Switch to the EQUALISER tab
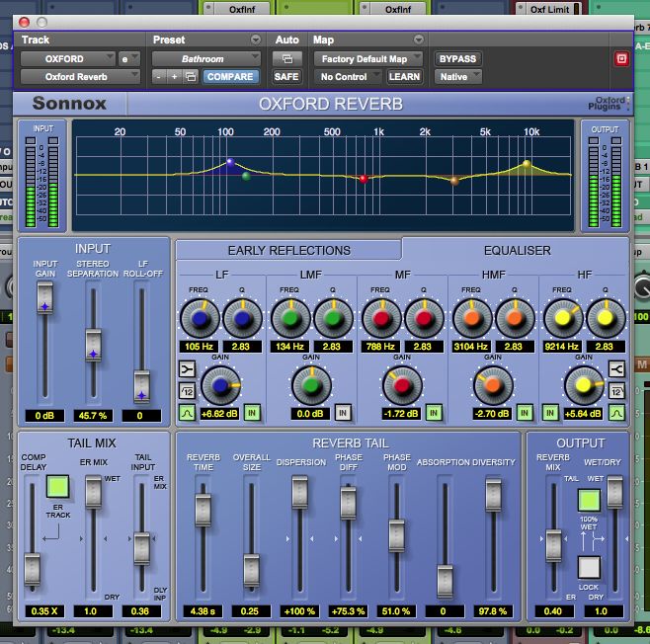650x644 pixels. (517, 250)
